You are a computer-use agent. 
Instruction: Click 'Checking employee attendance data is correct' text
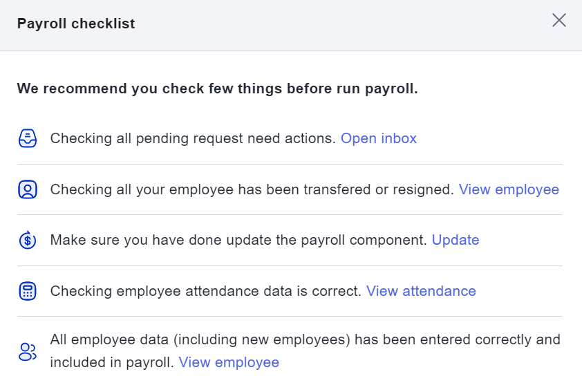click(205, 291)
